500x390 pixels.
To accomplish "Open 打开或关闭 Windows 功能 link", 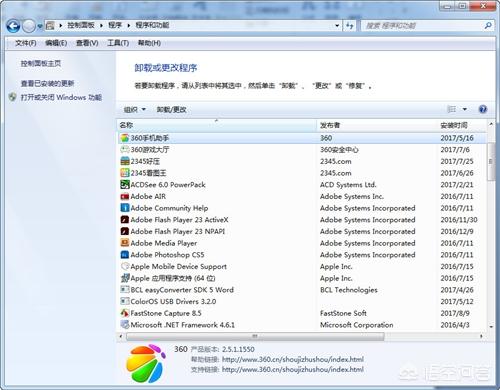I will coord(61,97).
